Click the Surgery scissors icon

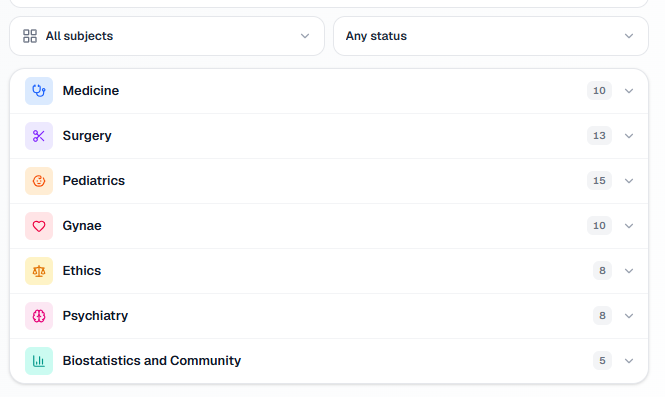coord(39,136)
